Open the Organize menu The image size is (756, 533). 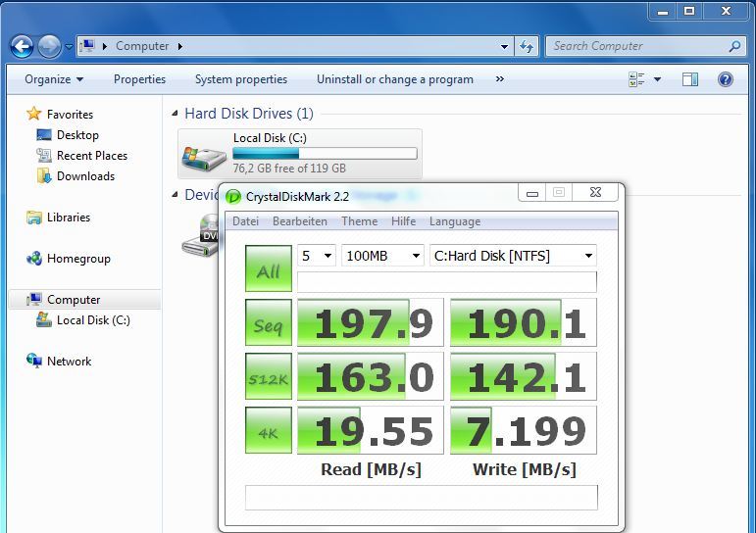tap(54, 79)
